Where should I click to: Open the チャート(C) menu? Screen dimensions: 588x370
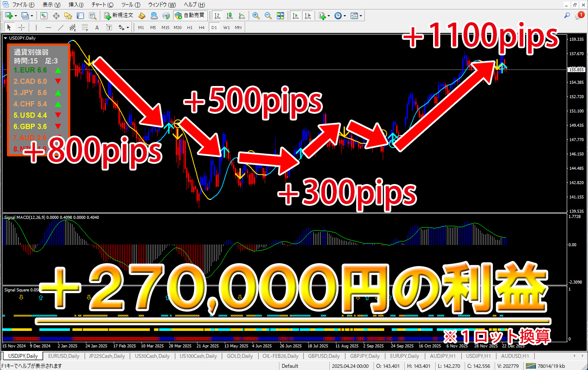[x=102, y=4]
